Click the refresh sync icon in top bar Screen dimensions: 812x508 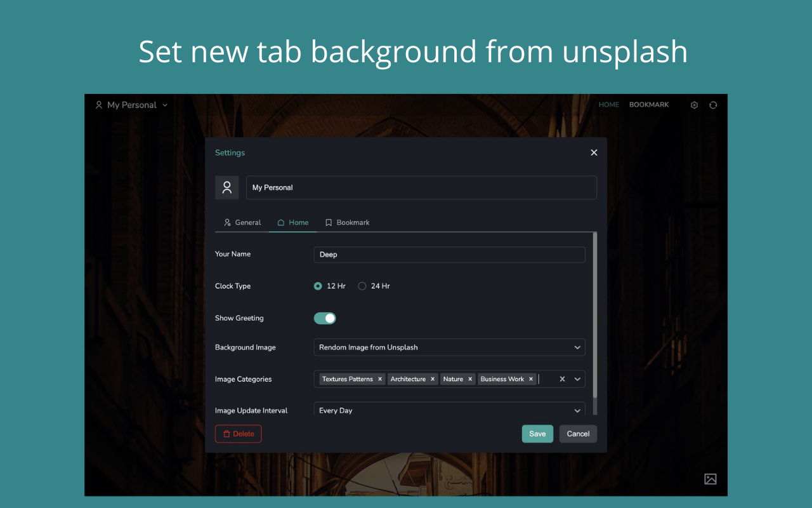713,105
